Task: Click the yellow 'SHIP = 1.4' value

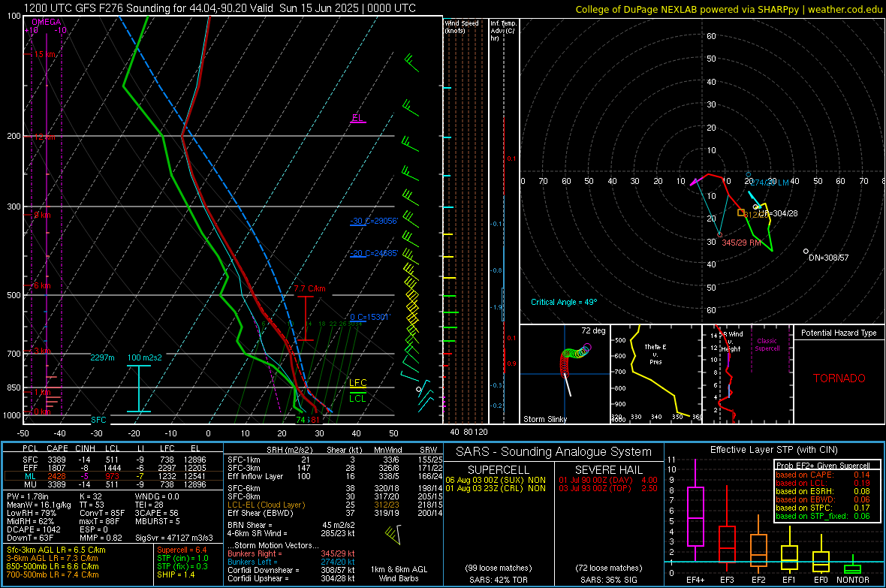Action: pos(176,574)
